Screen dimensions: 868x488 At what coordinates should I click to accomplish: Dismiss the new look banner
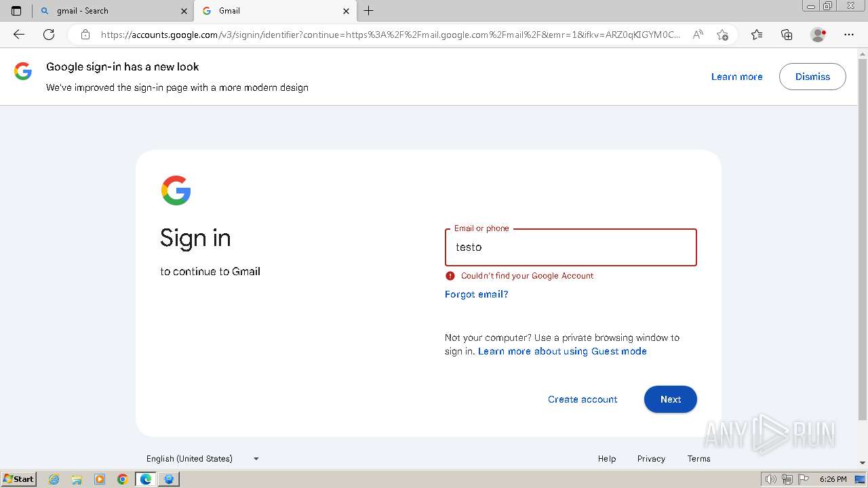[812, 77]
